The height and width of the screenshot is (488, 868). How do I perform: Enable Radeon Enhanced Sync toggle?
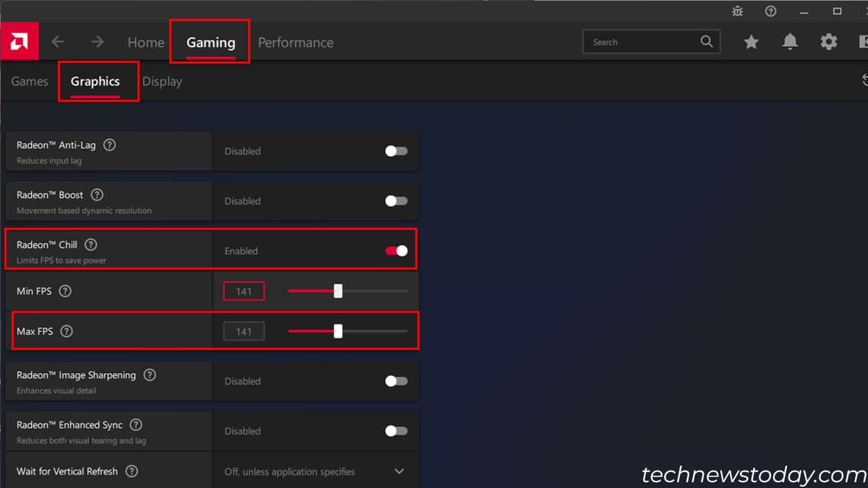pos(396,431)
